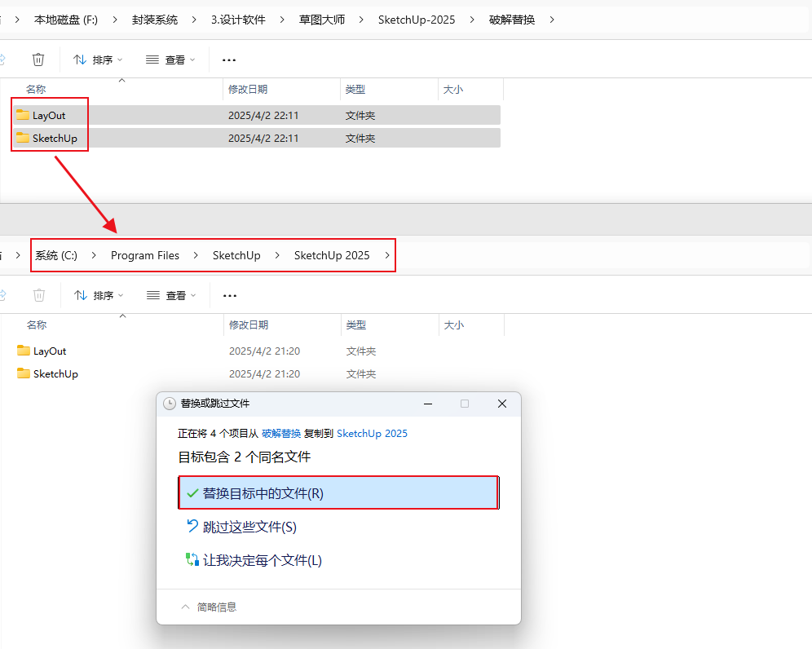Open the 破解替换 source link in the dialog
812x649 pixels.
(x=281, y=434)
